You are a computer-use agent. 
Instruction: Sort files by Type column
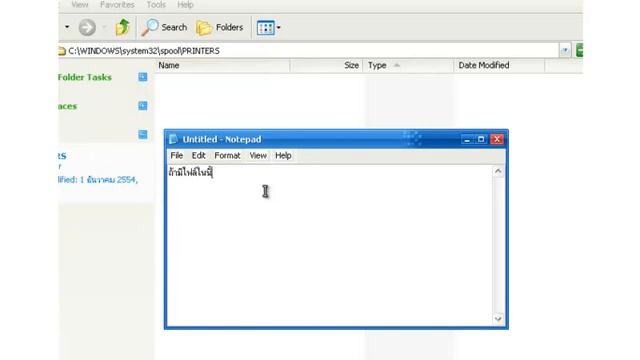408,65
